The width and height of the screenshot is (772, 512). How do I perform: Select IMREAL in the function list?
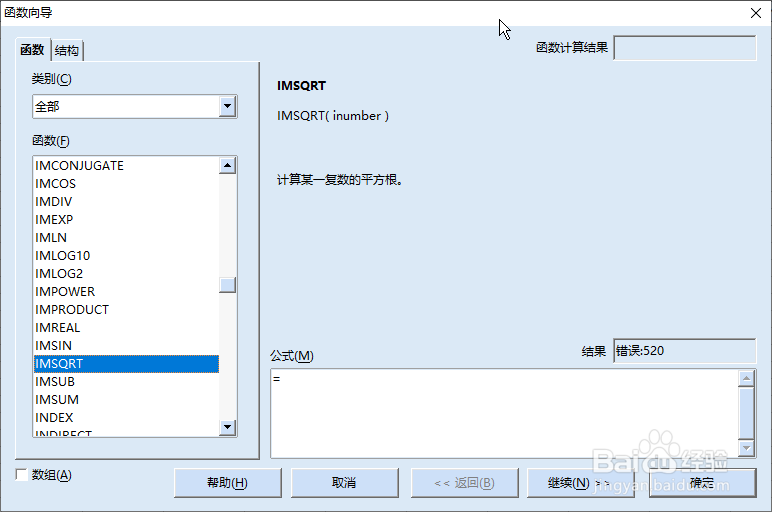click(126, 327)
